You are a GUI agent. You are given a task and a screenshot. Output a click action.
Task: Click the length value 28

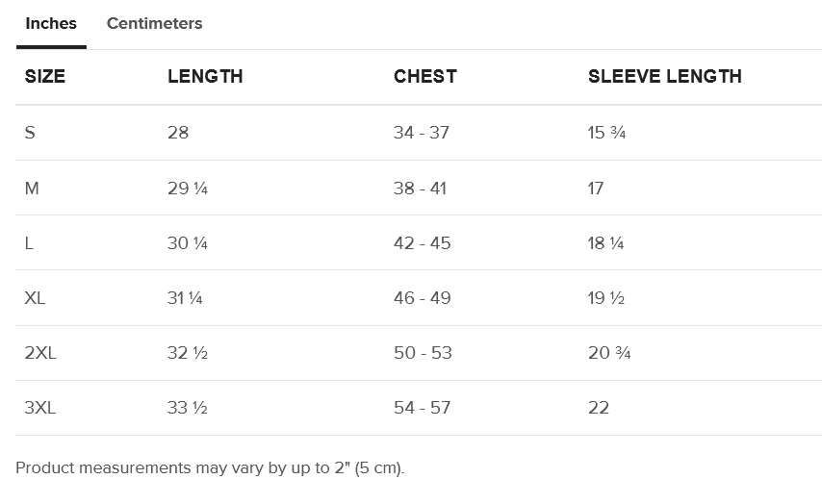[178, 133]
